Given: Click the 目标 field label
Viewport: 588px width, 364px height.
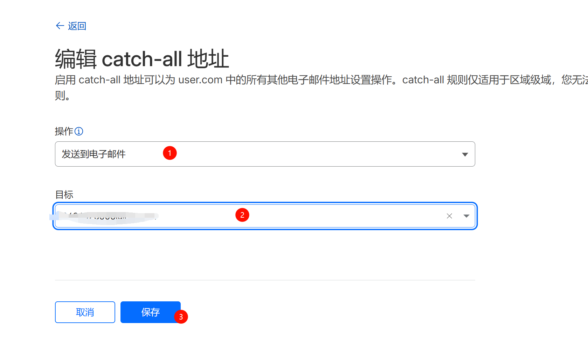Looking at the screenshot, I should pos(64,195).
